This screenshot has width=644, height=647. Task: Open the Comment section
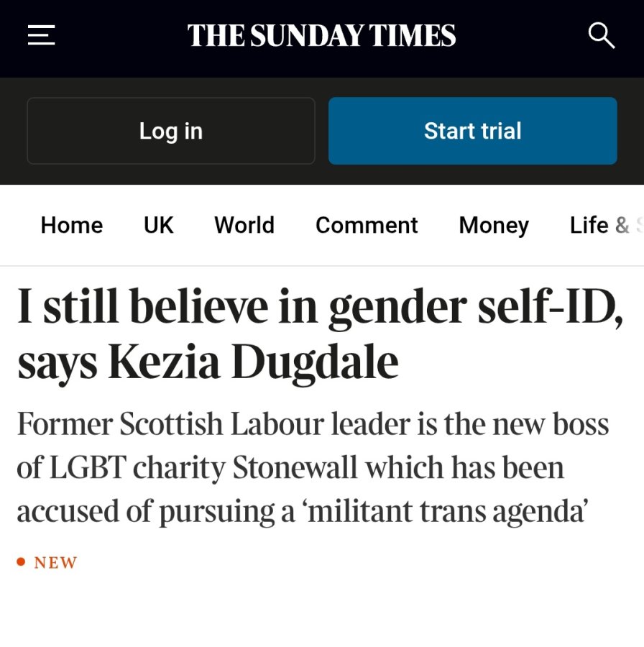pos(367,225)
